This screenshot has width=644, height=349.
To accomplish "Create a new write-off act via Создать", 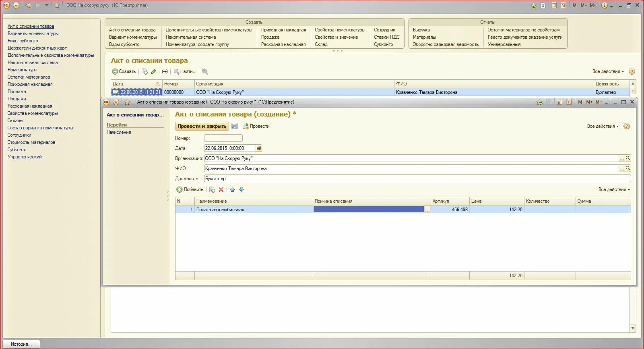I will coord(124,71).
